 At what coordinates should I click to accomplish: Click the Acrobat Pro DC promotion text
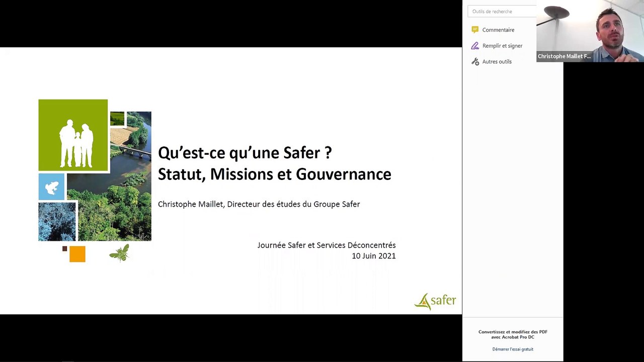pos(513,334)
